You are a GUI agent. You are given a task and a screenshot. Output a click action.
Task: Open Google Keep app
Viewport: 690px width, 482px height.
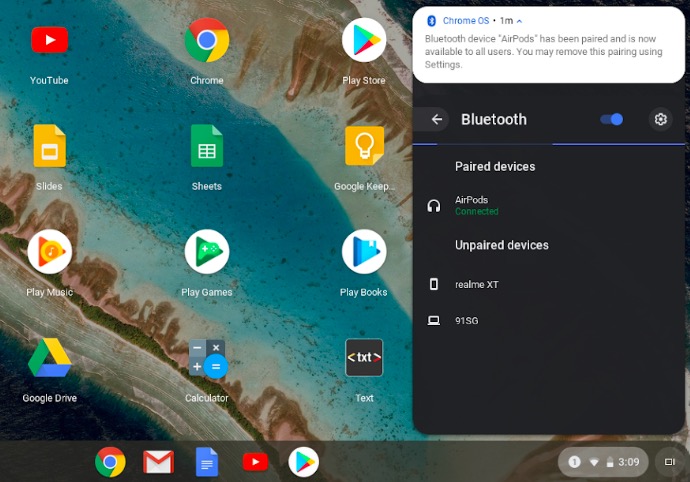(x=364, y=146)
